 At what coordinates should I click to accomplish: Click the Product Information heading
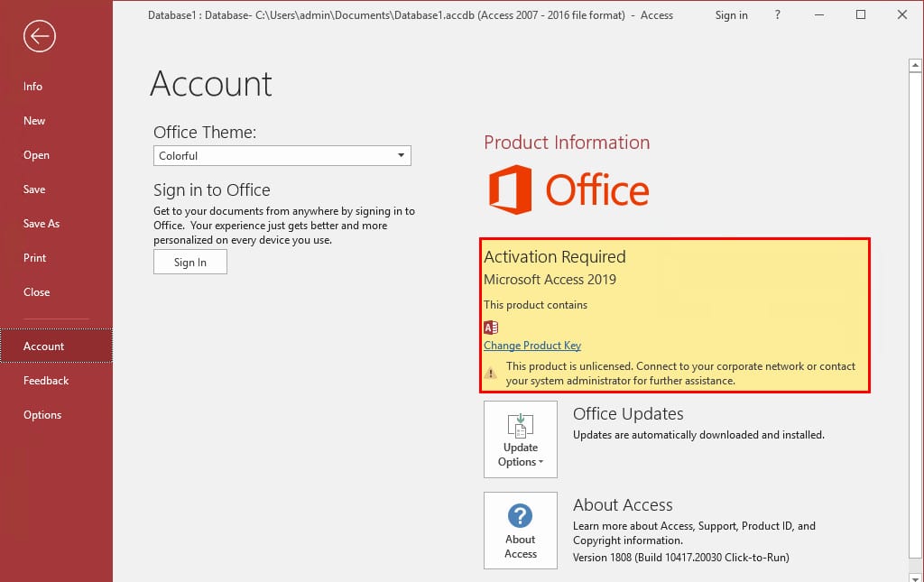[567, 142]
